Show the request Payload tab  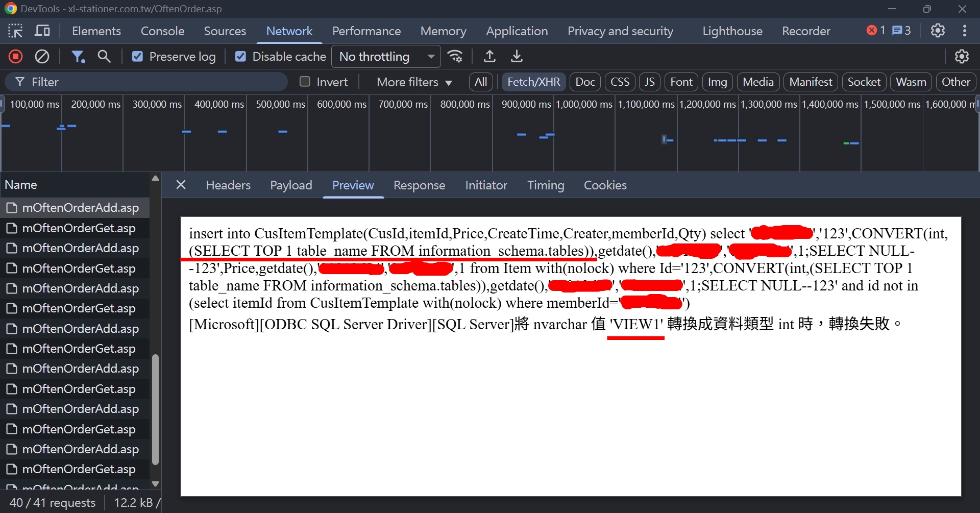(291, 185)
